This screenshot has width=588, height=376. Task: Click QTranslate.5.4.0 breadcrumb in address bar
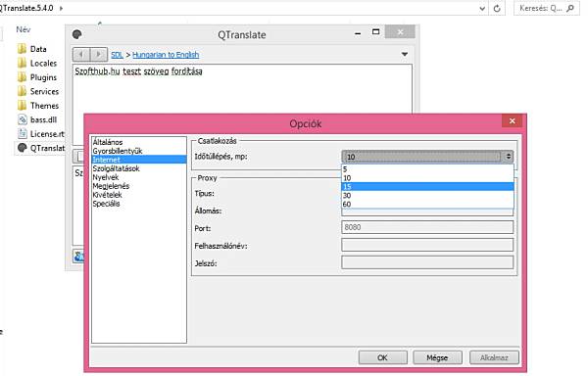click(26, 8)
